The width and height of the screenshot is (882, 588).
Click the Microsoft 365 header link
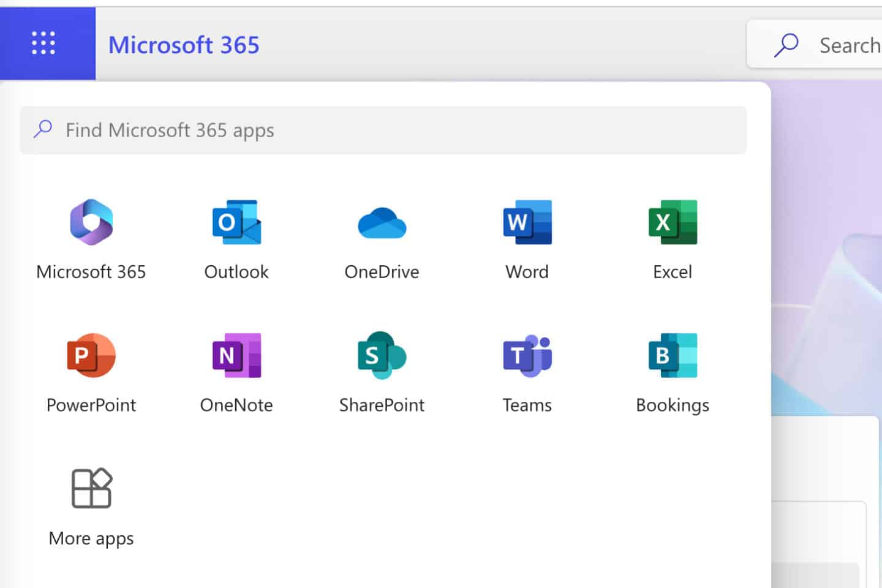tap(184, 44)
